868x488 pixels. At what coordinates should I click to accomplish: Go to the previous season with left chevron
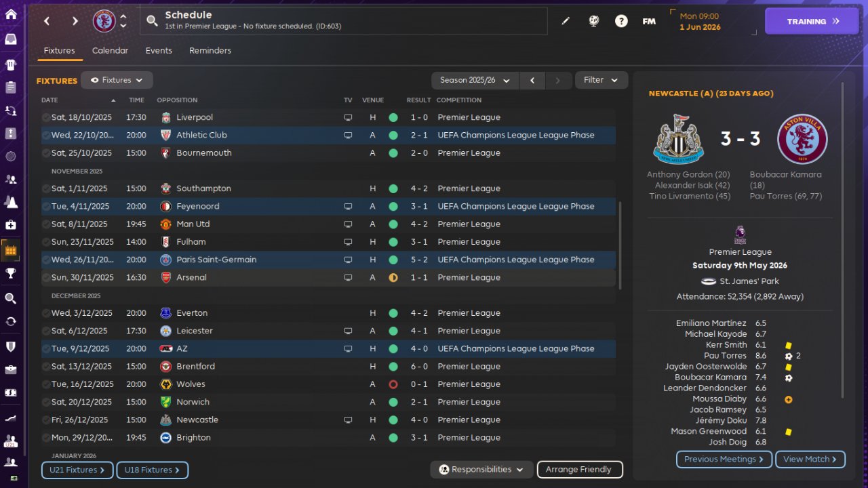532,80
